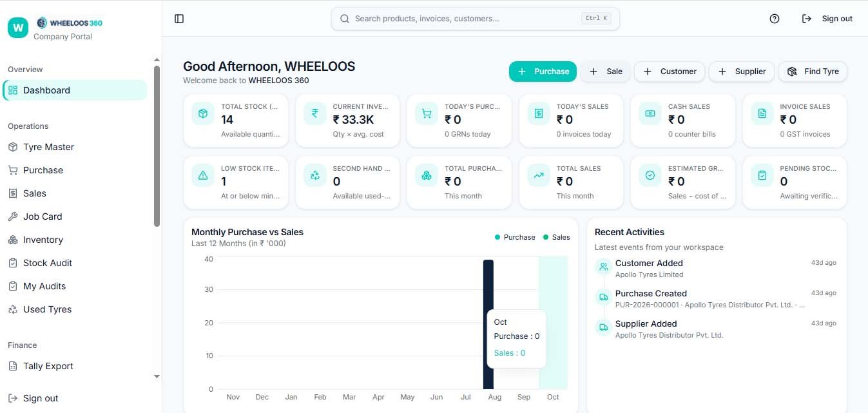This screenshot has width=868, height=413.
Task: Click the Estimated Gross checkmark badge icon
Action: tap(650, 175)
